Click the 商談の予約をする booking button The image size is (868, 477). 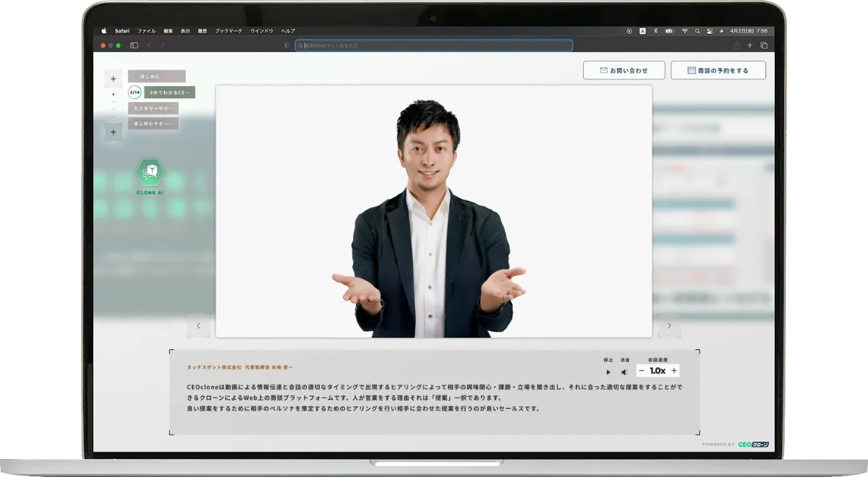pyautogui.click(x=718, y=70)
